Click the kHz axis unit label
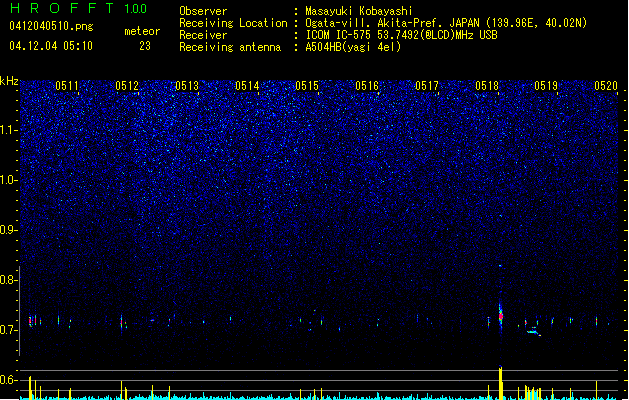Viewport: 629px width, 400px height. click(9, 81)
